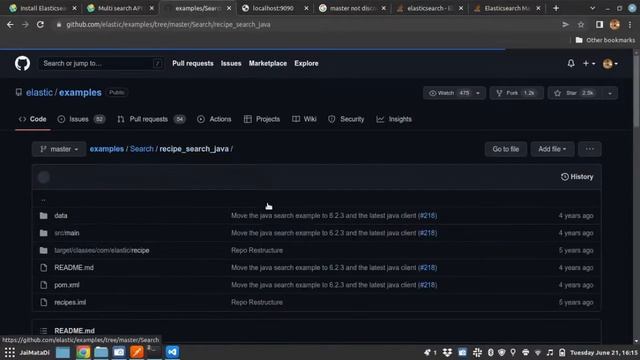The height and width of the screenshot is (360, 640).
Task: Click the Go to file button
Action: (x=506, y=149)
